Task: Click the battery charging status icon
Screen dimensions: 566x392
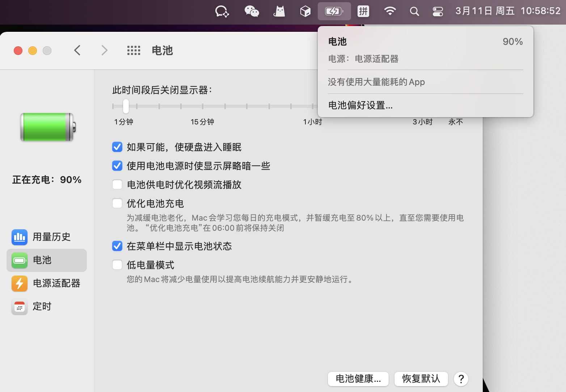Action: [x=334, y=11]
